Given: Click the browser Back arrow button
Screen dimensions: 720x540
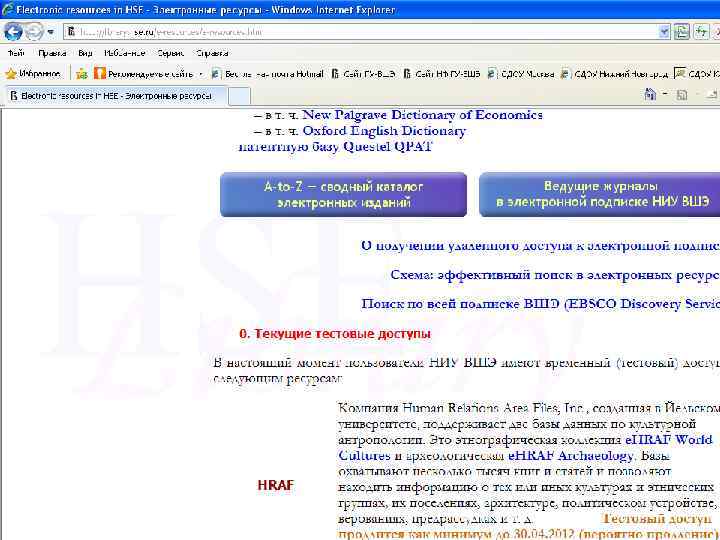Looking at the screenshot, I should coord(13,32).
